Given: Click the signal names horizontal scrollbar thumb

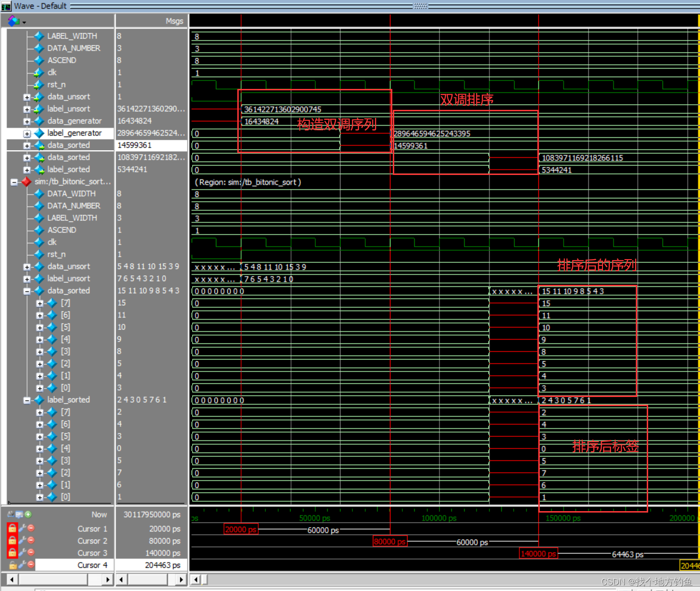Looking at the screenshot, I should click(53, 579).
